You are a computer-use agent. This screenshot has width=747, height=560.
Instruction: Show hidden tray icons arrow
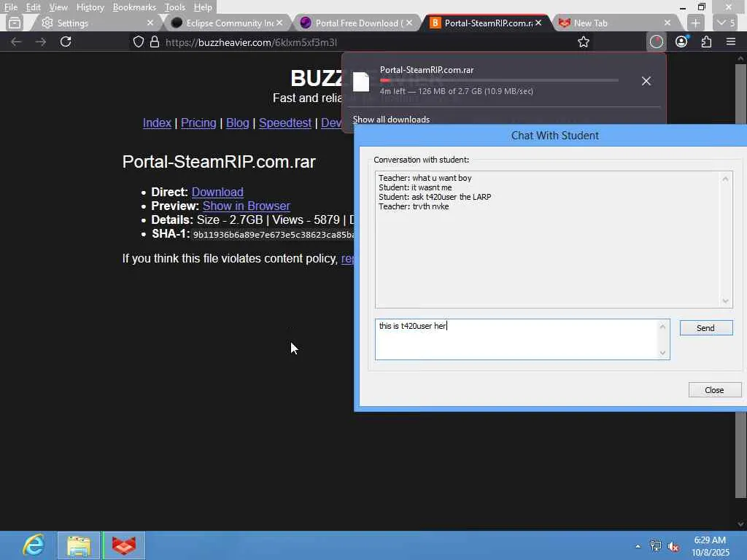pyautogui.click(x=638, y=546)
